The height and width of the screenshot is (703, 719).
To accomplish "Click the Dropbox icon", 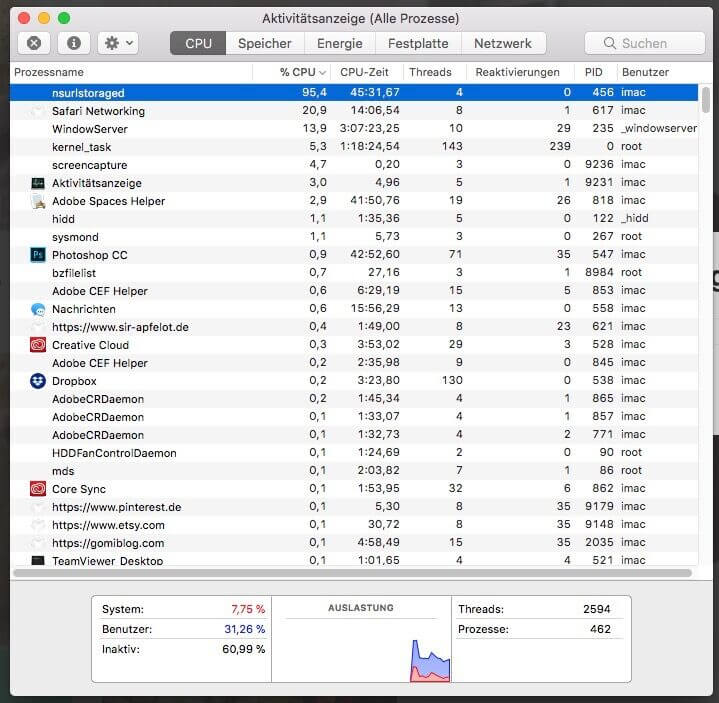I will click(x=38, y=381).
